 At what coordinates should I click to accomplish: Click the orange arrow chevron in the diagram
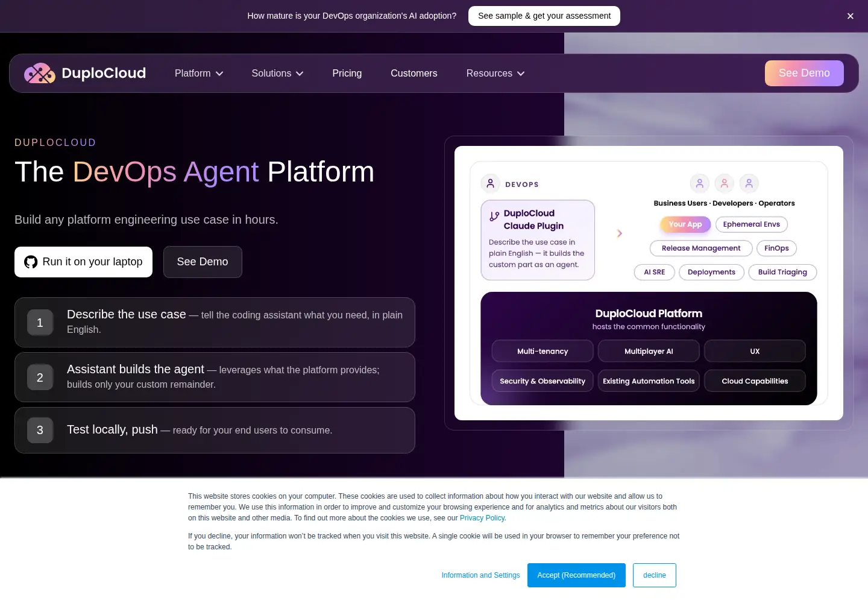click(x=620, y=233)
